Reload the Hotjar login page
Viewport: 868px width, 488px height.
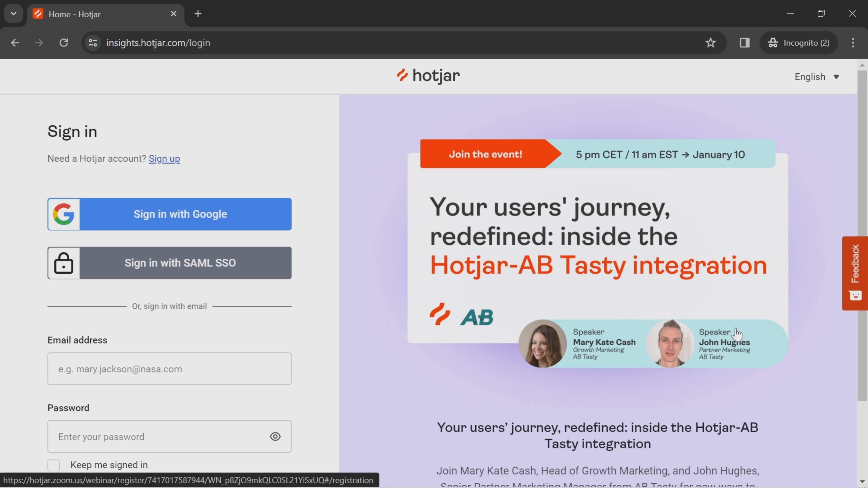pyautogui.click(x=64, y=43)
